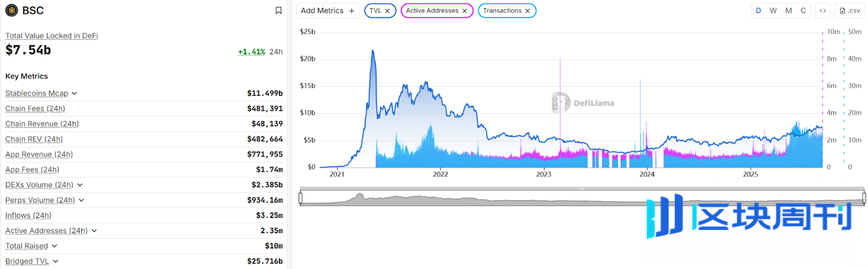Click the right handle of the range slider

(x=864, y=198)
